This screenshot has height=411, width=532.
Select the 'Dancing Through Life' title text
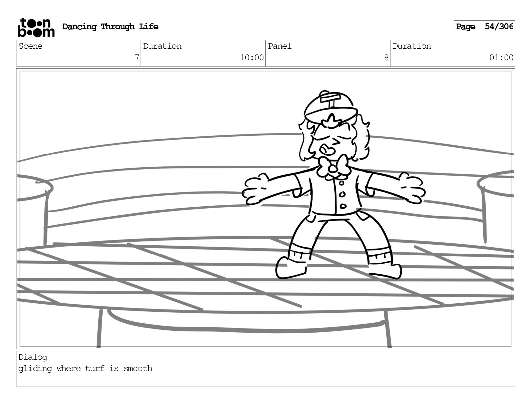click(x=110, y=27)
